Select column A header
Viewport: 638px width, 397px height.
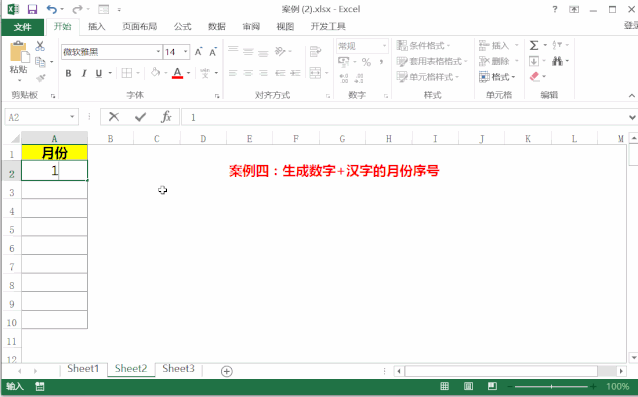54,138
